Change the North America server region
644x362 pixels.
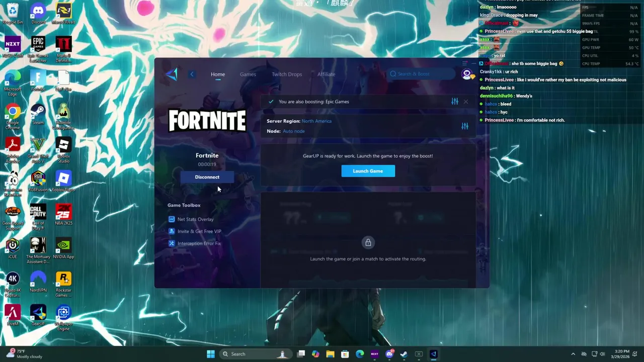(316, 121)
